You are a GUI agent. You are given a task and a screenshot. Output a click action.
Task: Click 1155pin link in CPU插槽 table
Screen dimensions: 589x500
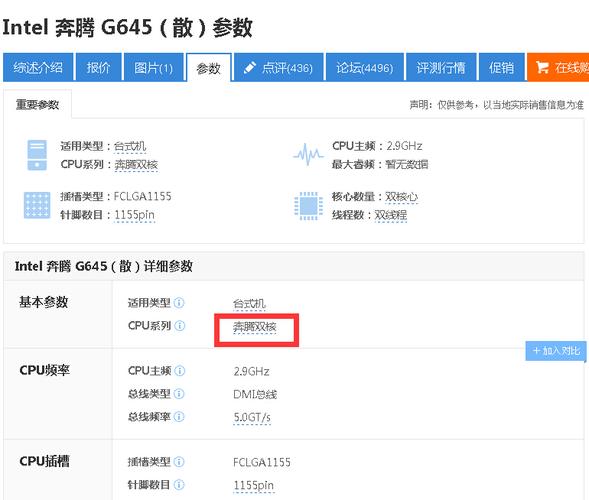(254, 485)
